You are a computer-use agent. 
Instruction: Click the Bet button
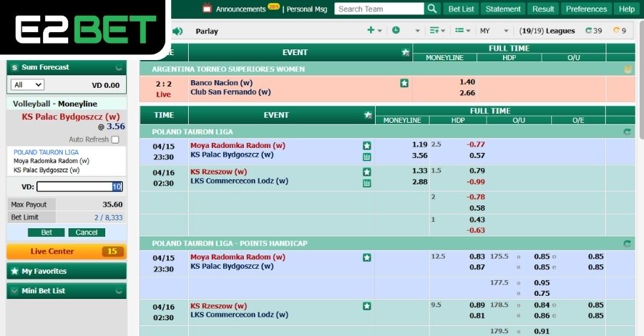(x=47, y=232)
